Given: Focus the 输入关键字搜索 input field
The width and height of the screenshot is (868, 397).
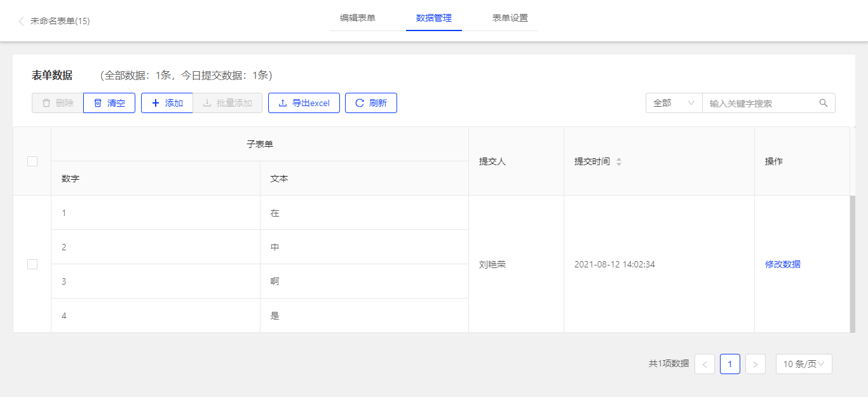Looking at the screenshot, I should pos(759,103).
